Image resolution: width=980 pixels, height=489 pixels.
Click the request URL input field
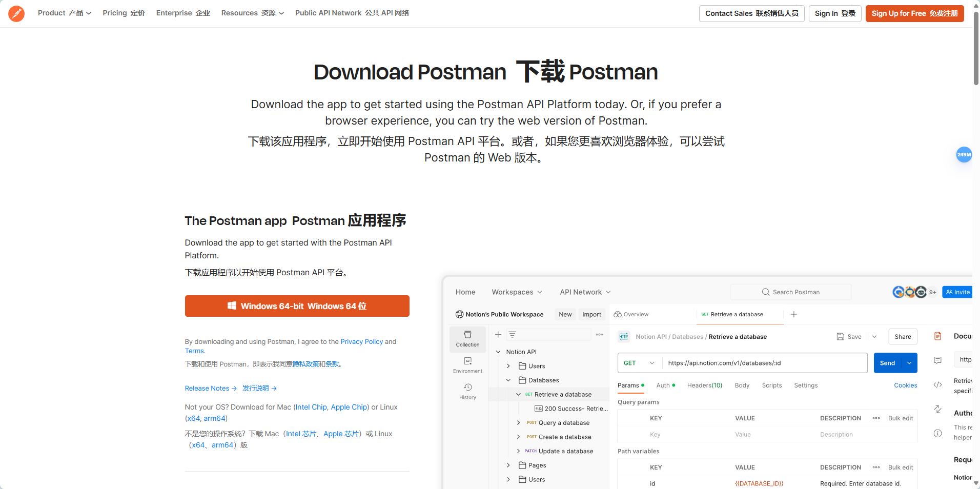(x=765, y=363)
